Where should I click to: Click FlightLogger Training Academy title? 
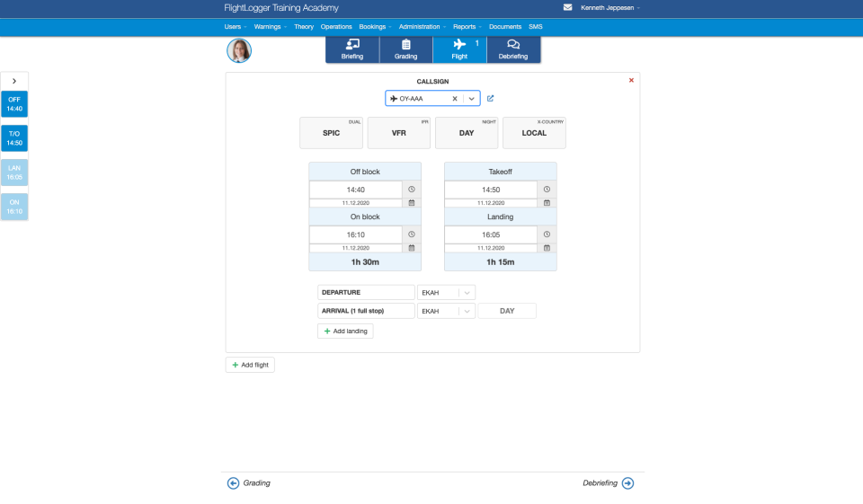pos(281,8)
